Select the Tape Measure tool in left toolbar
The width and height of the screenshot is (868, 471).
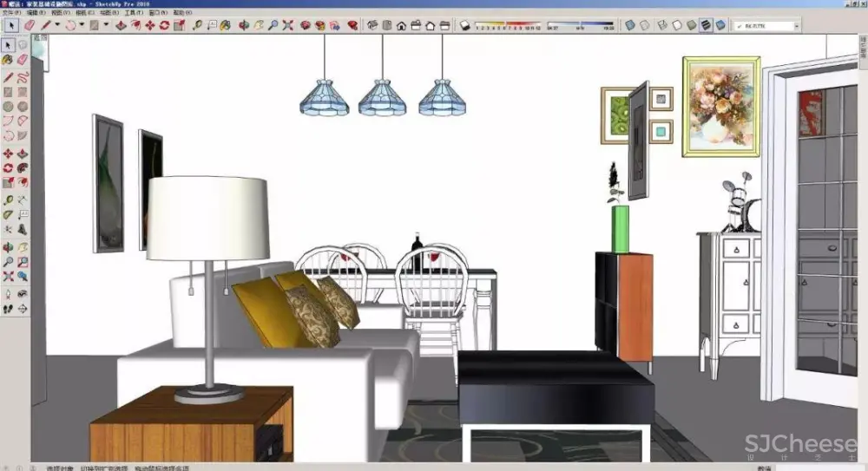(x=9, y=199)
